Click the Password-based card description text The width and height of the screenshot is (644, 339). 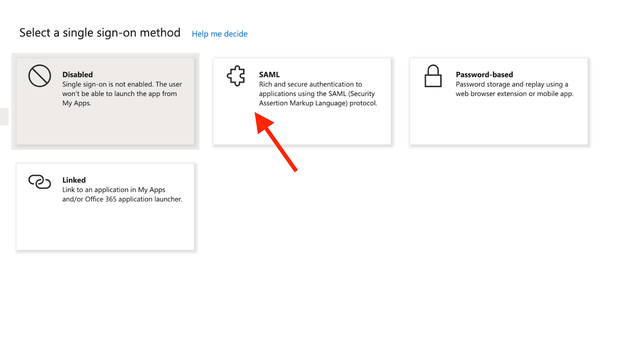(514, 89)
